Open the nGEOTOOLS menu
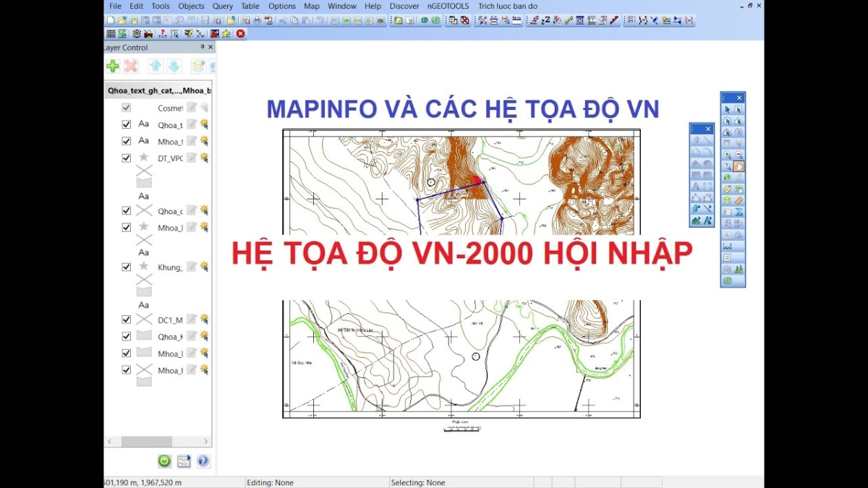The height and width of the screenshot is (488, 868). (448, 6)
